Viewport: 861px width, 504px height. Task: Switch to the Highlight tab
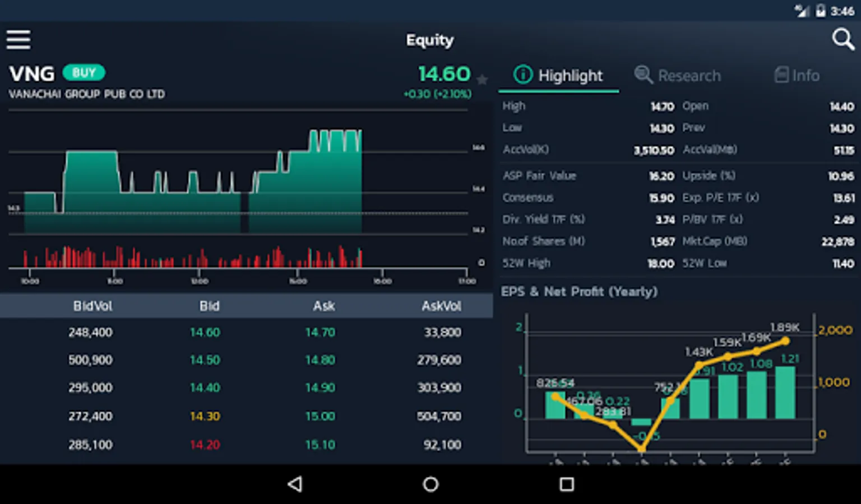558,76
